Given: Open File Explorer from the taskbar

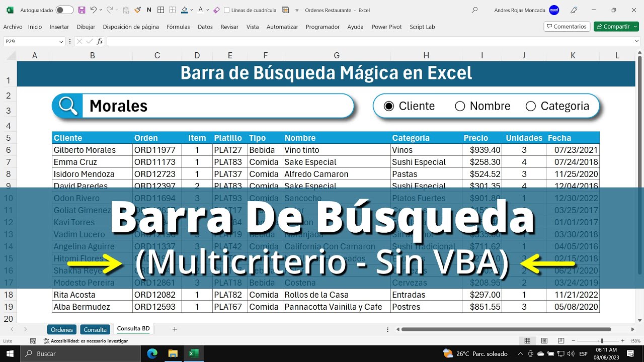Looking at the screenshot, I should [173, 353].
